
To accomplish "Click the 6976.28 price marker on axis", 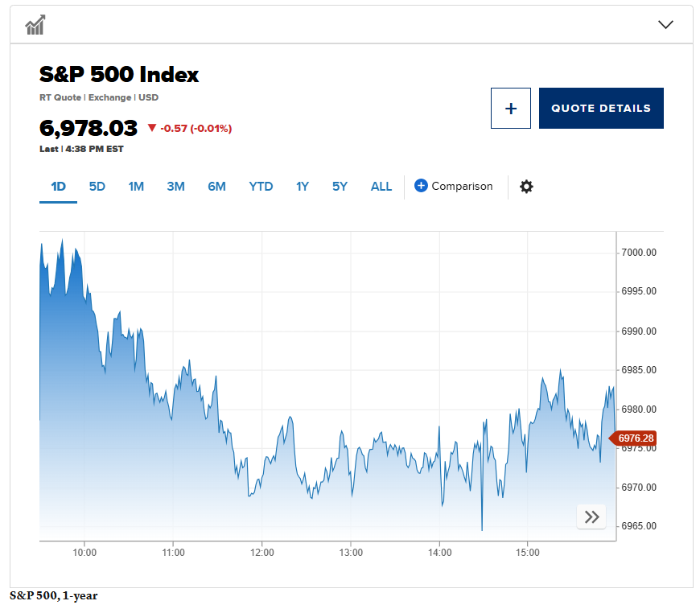I will pyautogui.click(x=635, y=438).
